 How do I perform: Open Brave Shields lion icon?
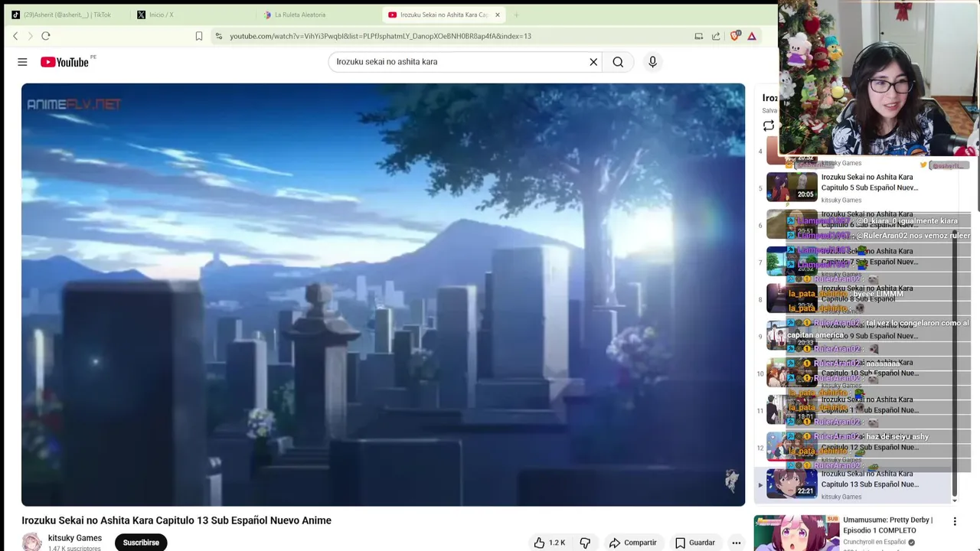click(735, 36)
